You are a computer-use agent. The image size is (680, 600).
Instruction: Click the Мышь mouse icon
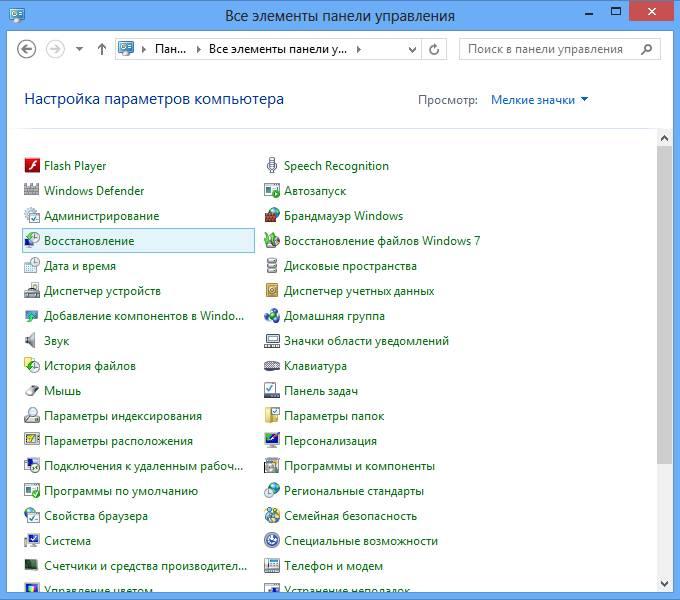coord(32,391)
